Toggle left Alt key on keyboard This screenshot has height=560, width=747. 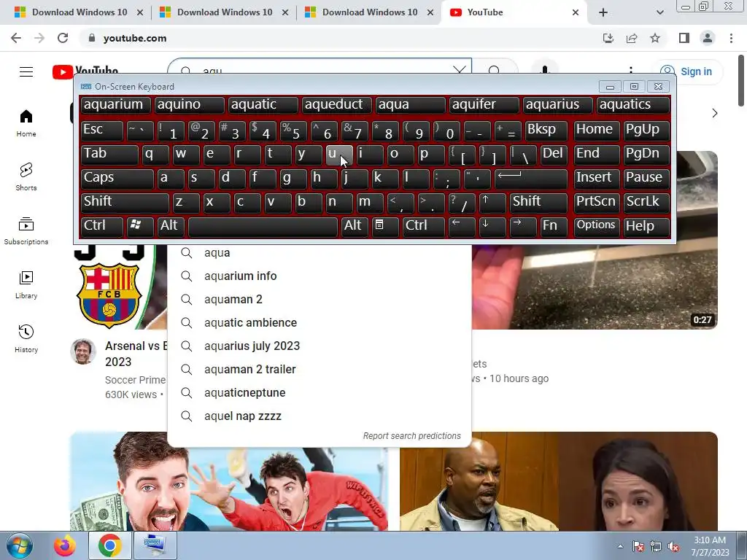click(x=171, y=226)
